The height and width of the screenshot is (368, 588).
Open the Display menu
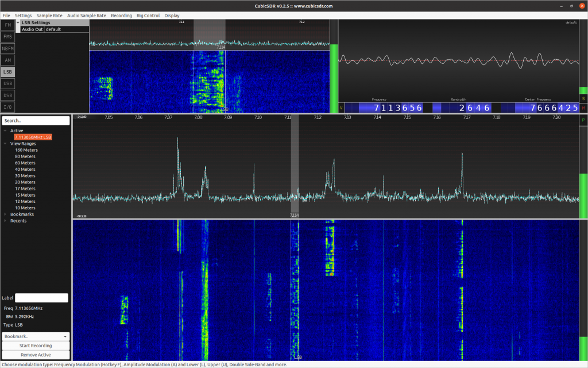(172, 16)
